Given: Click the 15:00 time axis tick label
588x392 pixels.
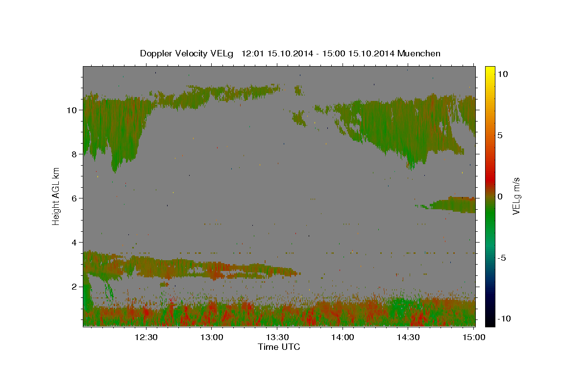Looking at the screenshot, I should point(473,337).
